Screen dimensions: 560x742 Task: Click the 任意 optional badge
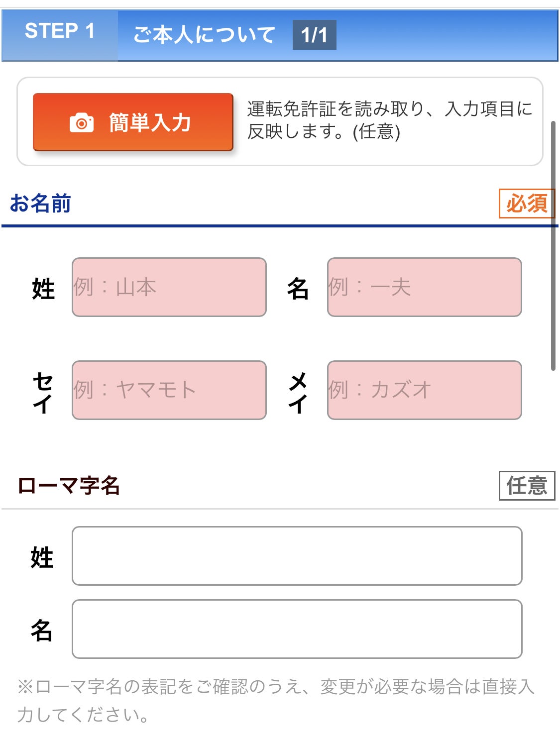click(527, 486)
